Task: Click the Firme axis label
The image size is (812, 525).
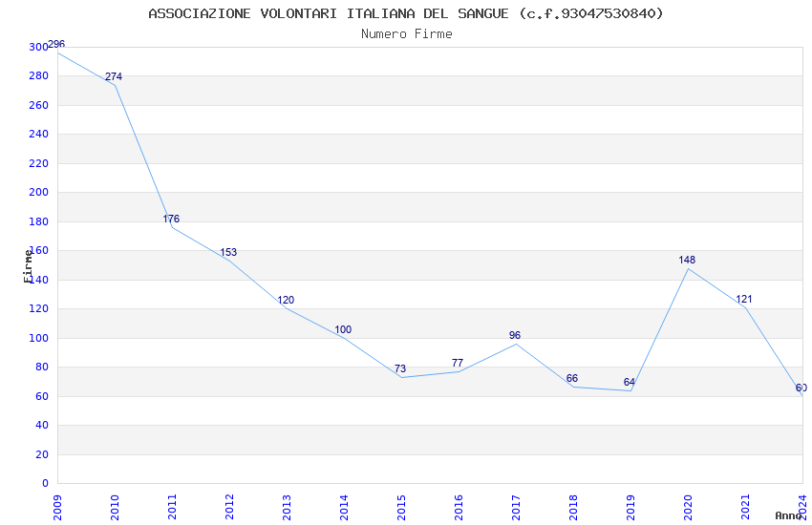Action: click(x=28, y=266)
